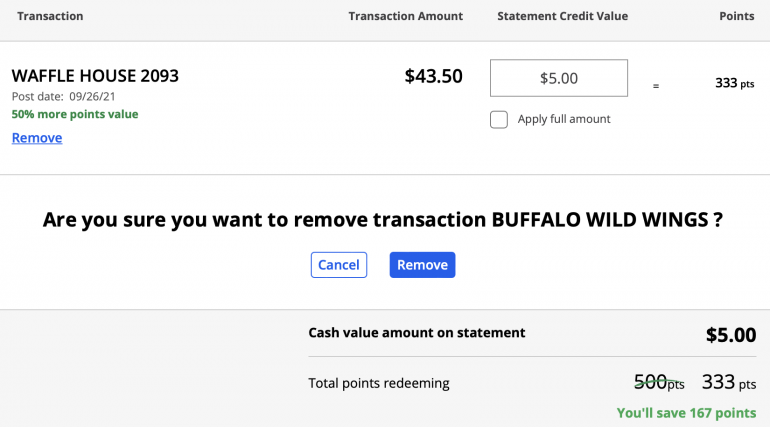Click the $43.50 transaction amount
This screenshot has height=427, width=770.
(x=433, y=76)
